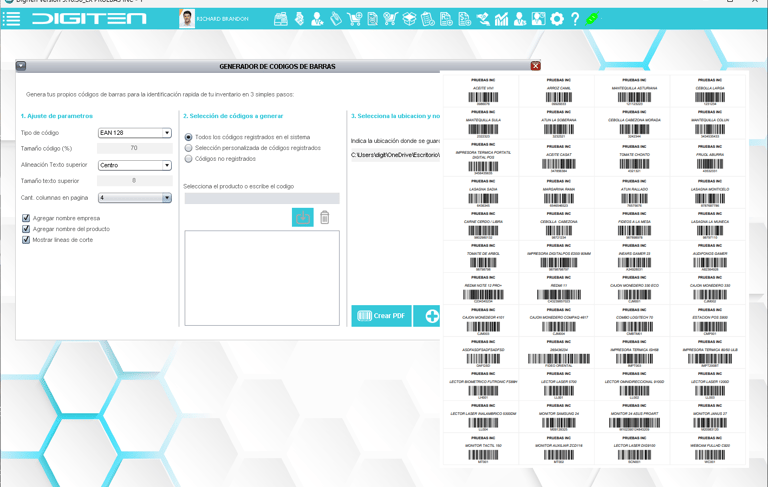Click the empty selected codes list box
Image resolution: width=768 pixels, height=487 pixels.
pos(262,278)
